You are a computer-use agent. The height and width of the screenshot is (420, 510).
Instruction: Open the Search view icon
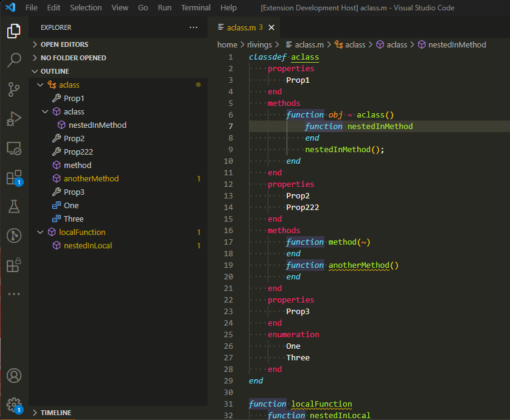coord(13,60)
